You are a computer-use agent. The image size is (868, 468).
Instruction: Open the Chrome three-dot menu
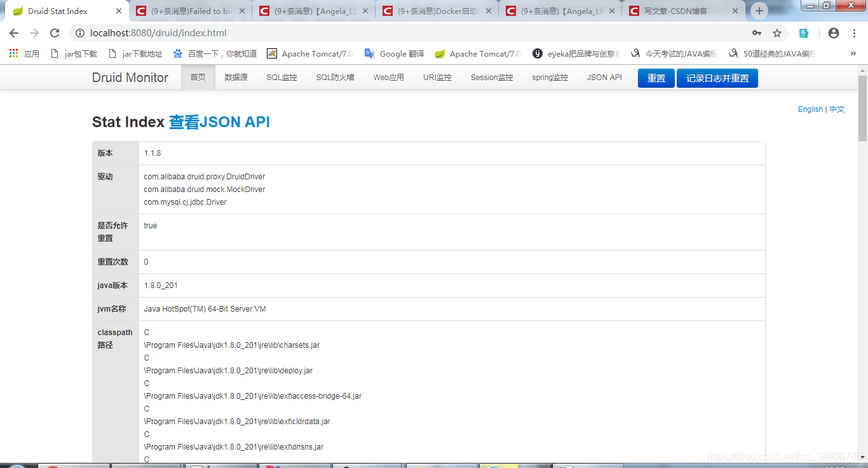click(x=854, y=33)
